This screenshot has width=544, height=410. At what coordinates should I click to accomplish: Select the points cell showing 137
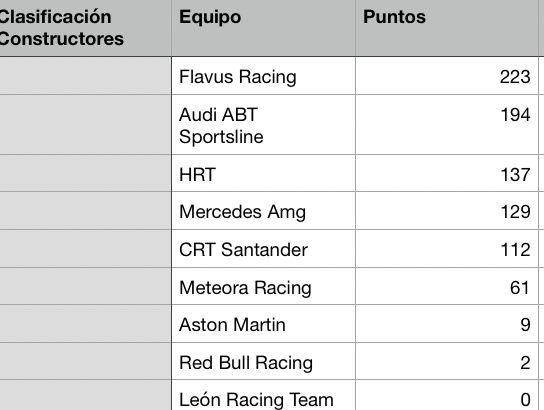coord(447,173)
